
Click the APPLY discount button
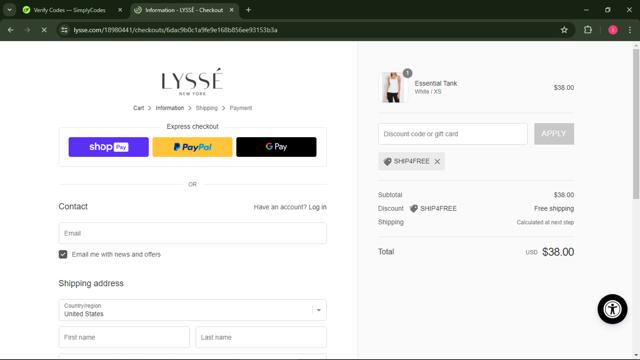tap(554, 134)
